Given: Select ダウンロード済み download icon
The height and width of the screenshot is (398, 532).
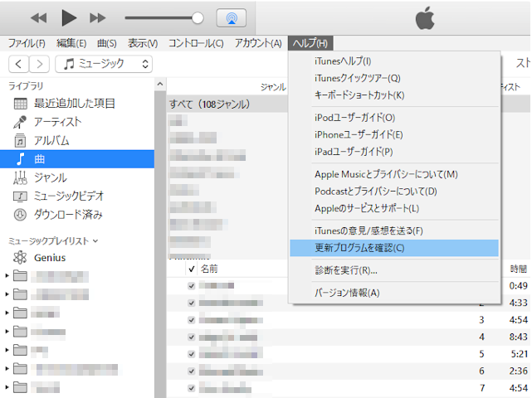Looking at the screenshot, I should coord(20,215).
